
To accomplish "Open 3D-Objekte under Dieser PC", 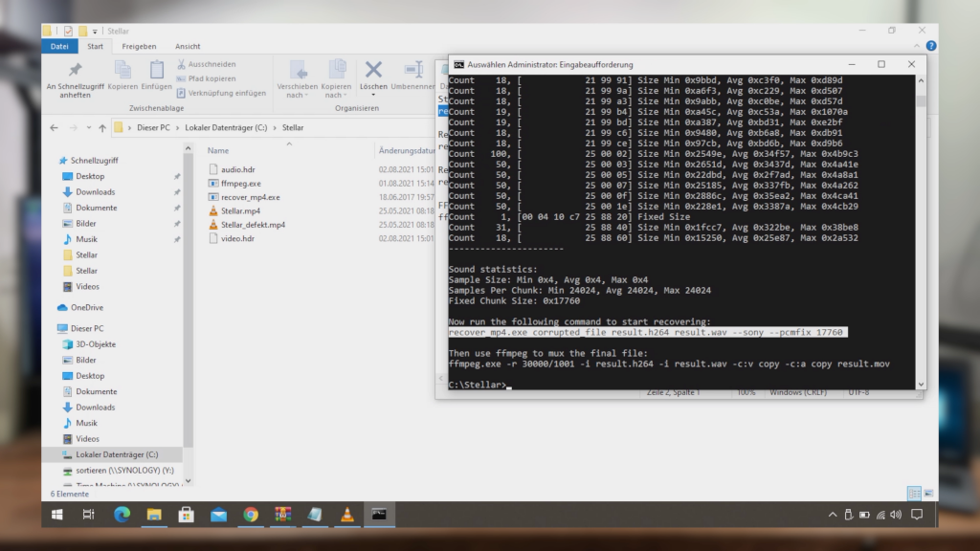I will click(96, 343).
